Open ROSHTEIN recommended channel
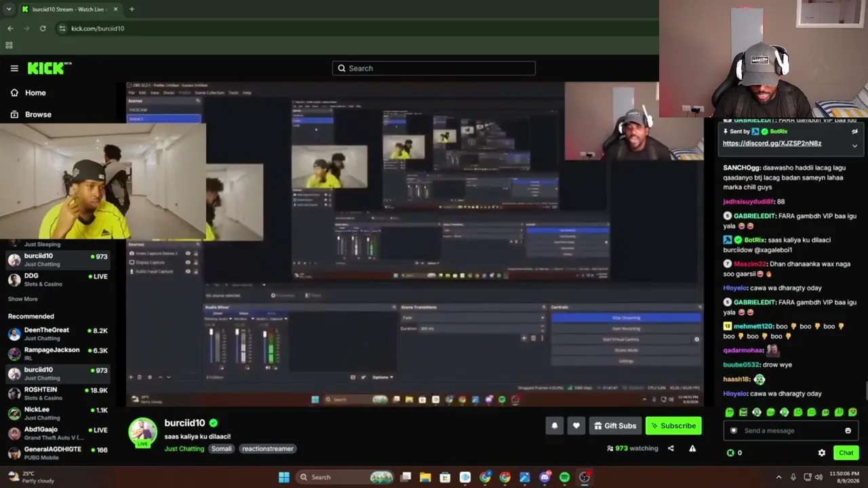Screen dimensions: 868x488 tap(58, 394)
